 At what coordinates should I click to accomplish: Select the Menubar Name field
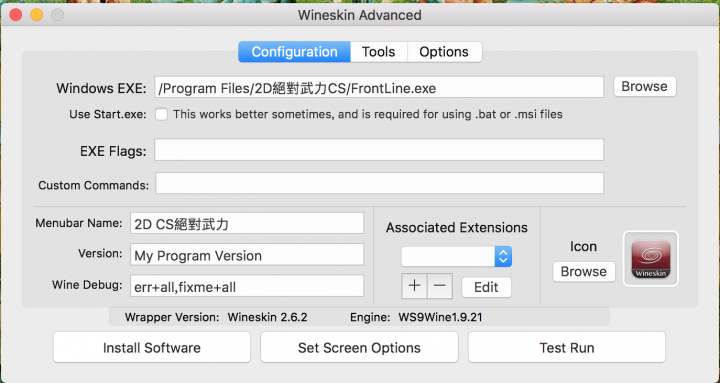click(247, 223)
